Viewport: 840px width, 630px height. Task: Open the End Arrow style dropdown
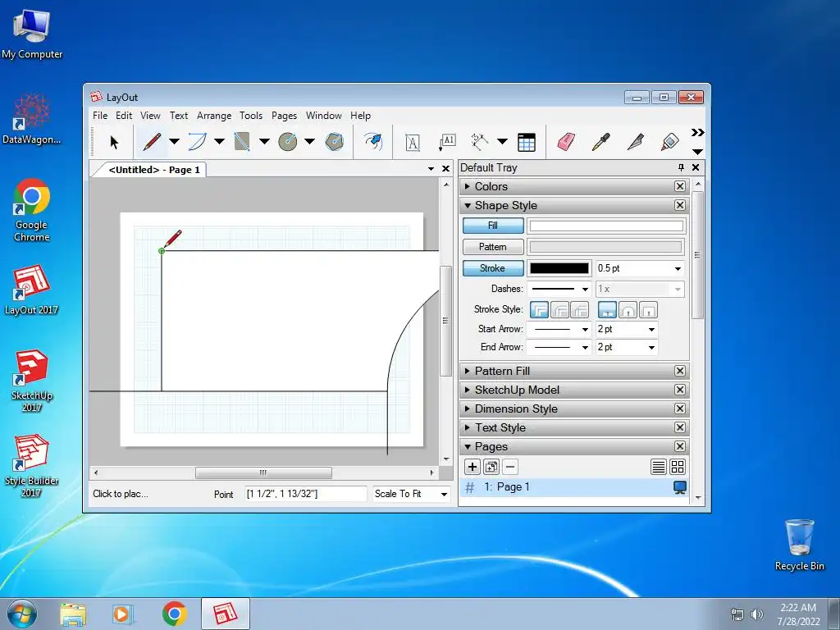(585, 348)
